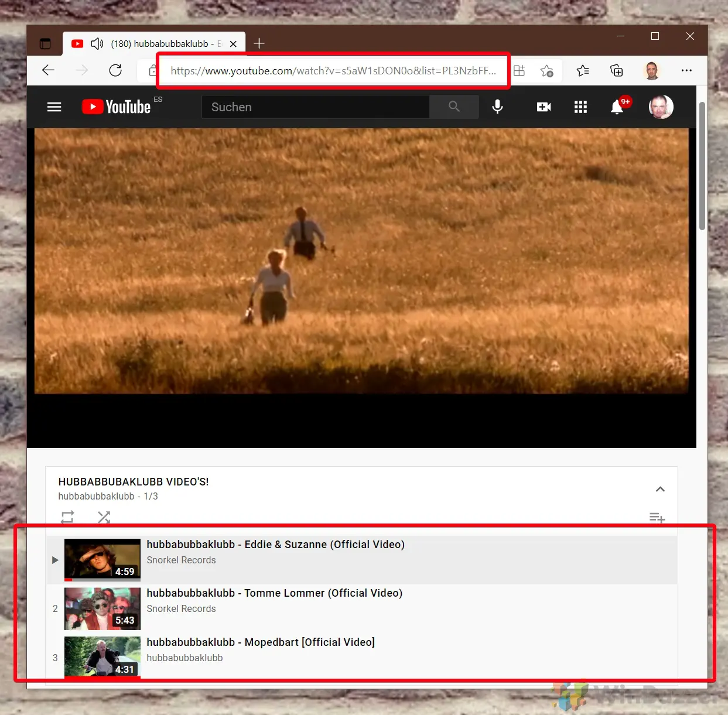Open the Tomme Lommer video thumbnail

[x=102, y=608]
